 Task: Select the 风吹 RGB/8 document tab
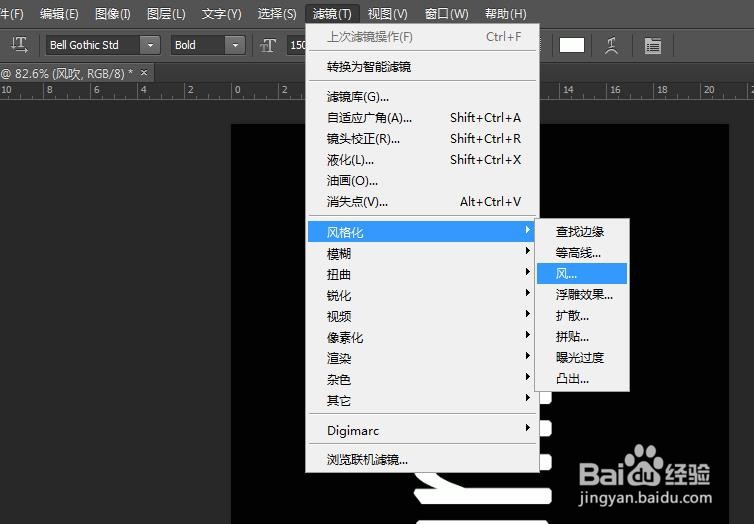[76, 73]
